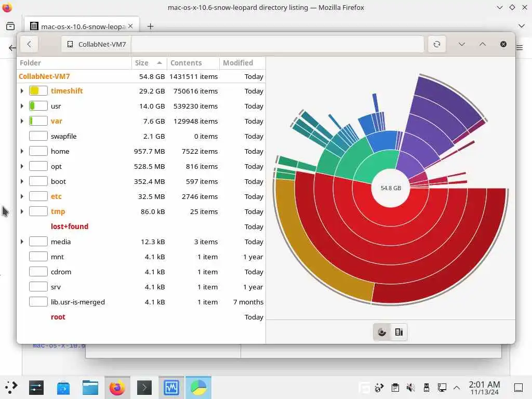
Task: Expand the var folder
Action: click(x=22, y=121)
